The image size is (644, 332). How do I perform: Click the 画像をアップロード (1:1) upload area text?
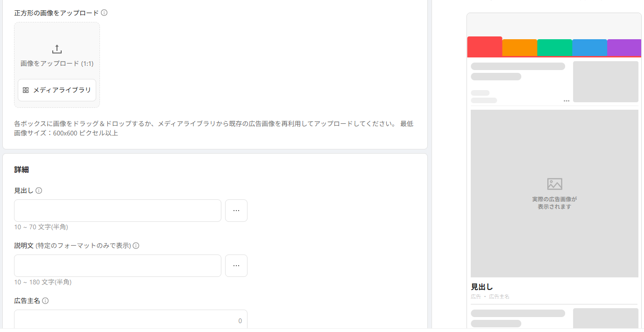tap(57, 64)
